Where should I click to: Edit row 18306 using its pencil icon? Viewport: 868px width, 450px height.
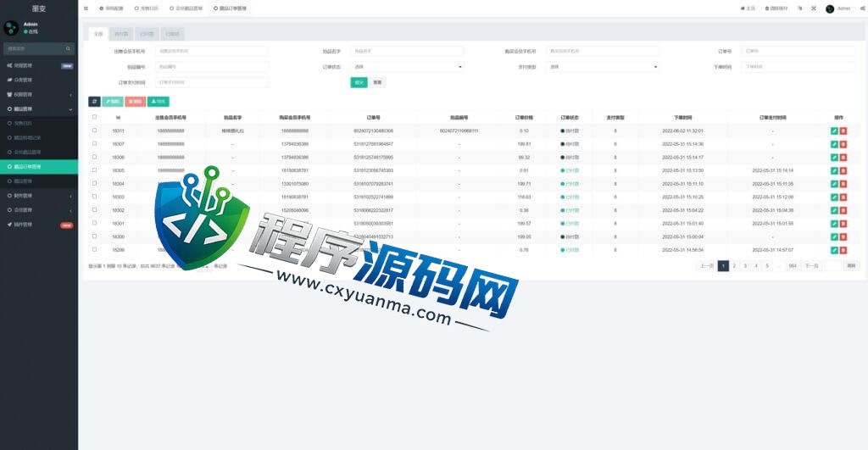coord(834,157)
